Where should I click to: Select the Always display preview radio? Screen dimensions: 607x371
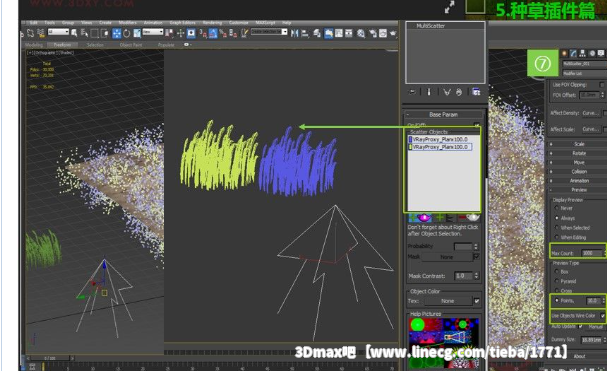[x=557, y=218]
